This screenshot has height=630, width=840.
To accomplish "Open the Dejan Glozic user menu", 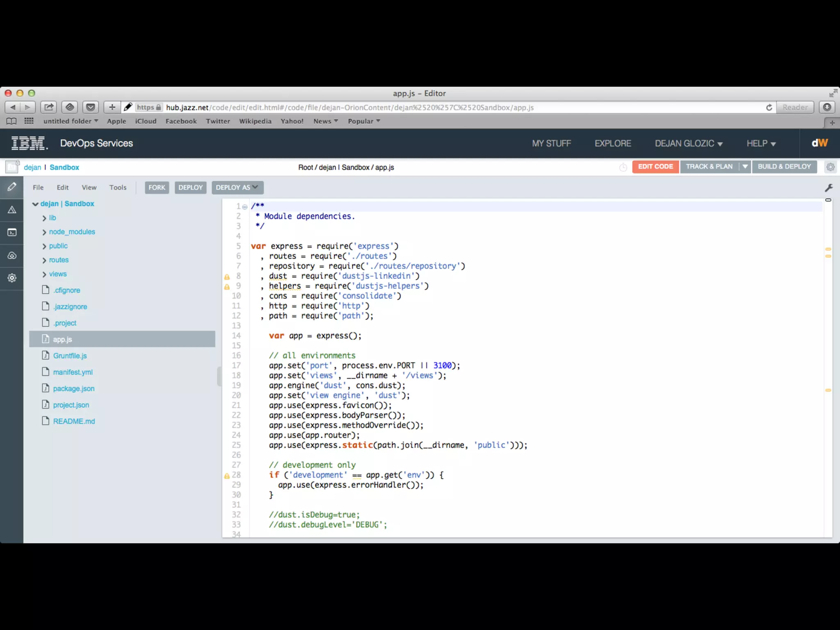I will [x=688, y=144].
